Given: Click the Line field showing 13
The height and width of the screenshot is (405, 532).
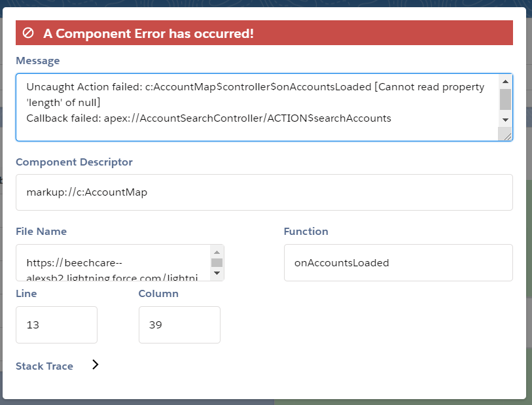Looking at the screenshot, I should point(56,325).
